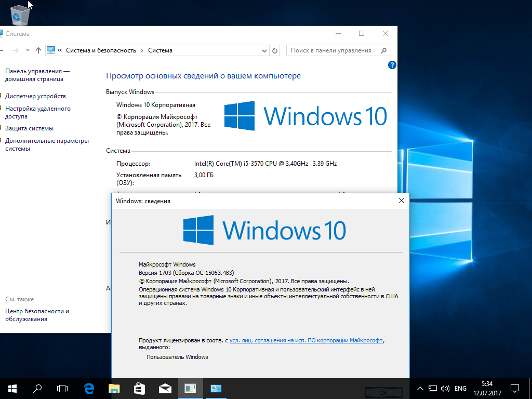The width and height of the screenshot is (532, 399).
Task: Click the Процессор: label
Action: click(133, 164)
